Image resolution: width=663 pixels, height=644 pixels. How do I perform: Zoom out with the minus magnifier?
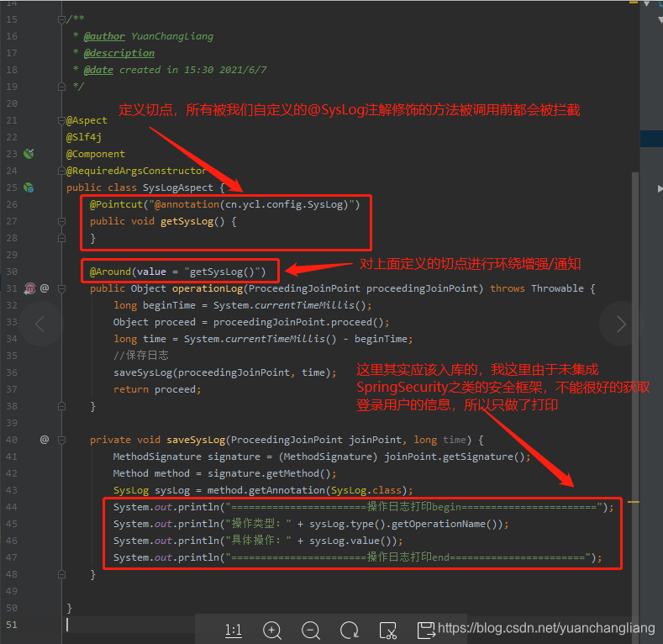[x=311, y=630]
